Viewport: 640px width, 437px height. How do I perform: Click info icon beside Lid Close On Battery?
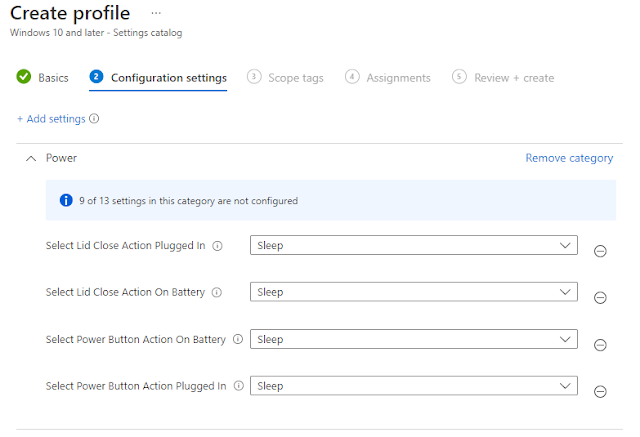click(x=217, y=293)
